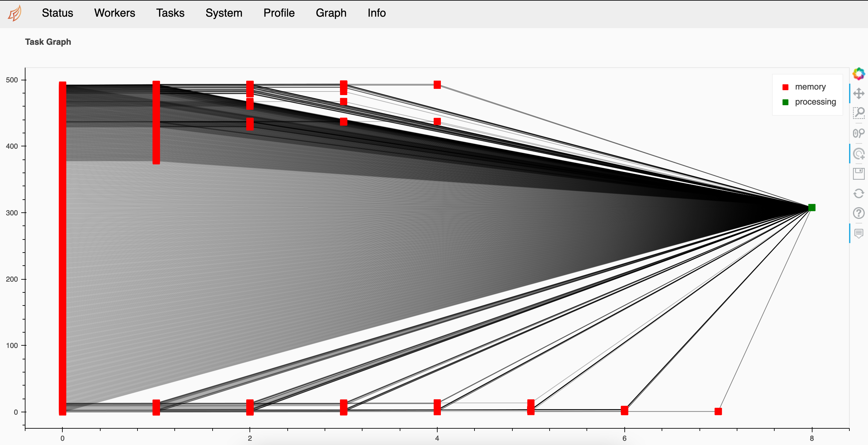Image resolution: width=868 pixels, height=445 pixels.
Task: Click the Dask flame logo icon
Action: point(15,12)
